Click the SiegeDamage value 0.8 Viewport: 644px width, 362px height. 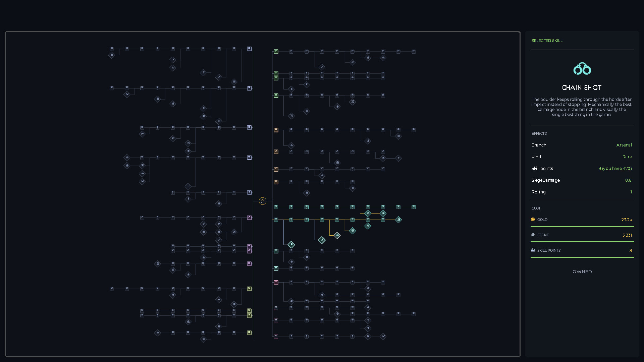click(628, 180)
